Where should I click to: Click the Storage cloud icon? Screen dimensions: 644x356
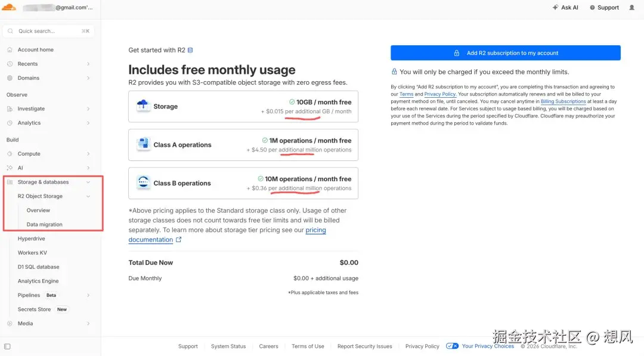[x=143, y=106]
